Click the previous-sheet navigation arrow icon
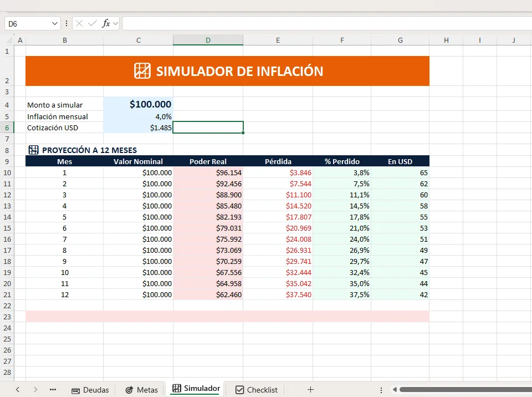The height and width of the screenshot is (397, 532). click(x=17, y=390)
